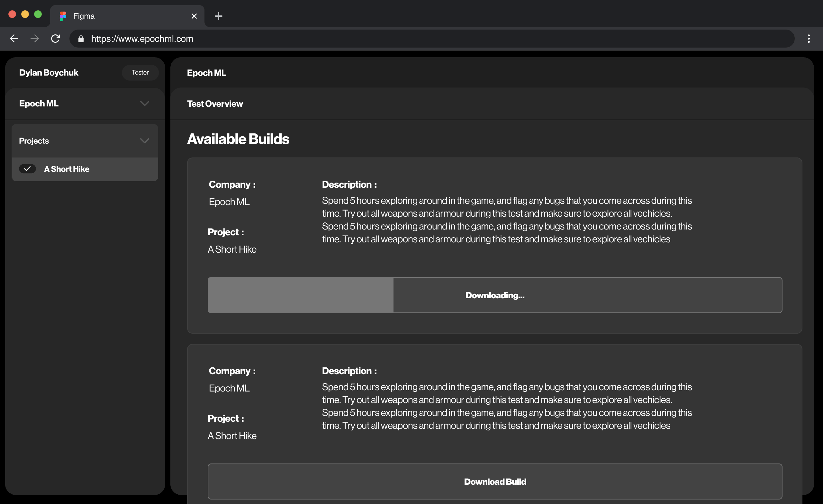Select the Figma browser tab
The height and width of the screenshot is (504, 823).
[127, 16]
